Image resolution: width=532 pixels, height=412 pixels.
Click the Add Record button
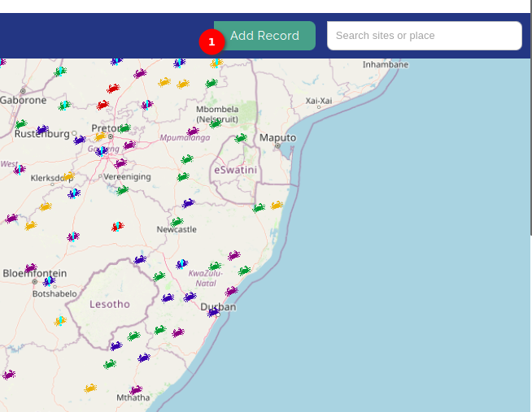[264, 36]
